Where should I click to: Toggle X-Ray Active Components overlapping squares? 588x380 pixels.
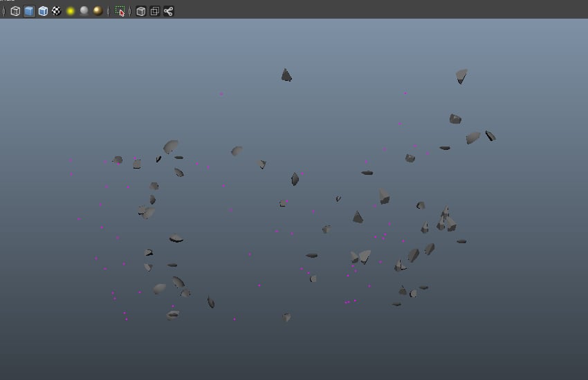click(154, 11)
